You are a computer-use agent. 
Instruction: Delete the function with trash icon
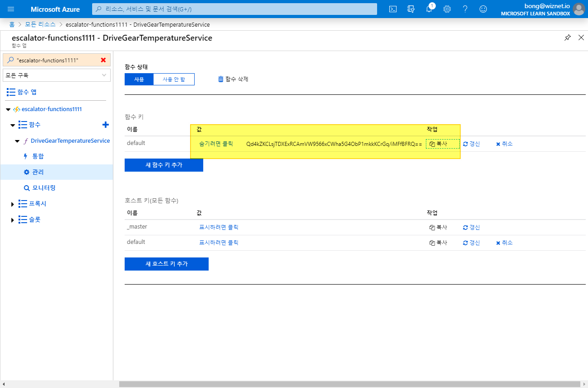click(x=233, y=79)
